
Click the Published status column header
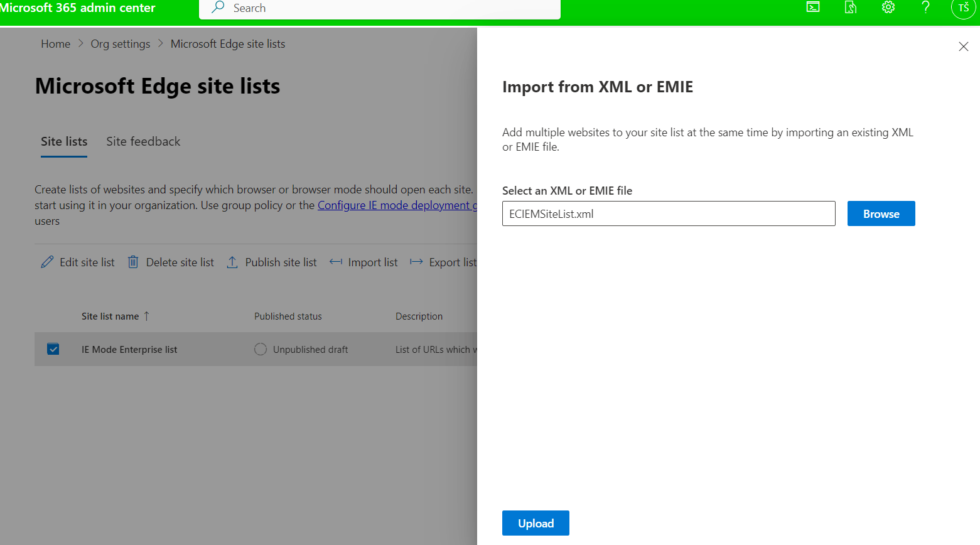[288, 316]
